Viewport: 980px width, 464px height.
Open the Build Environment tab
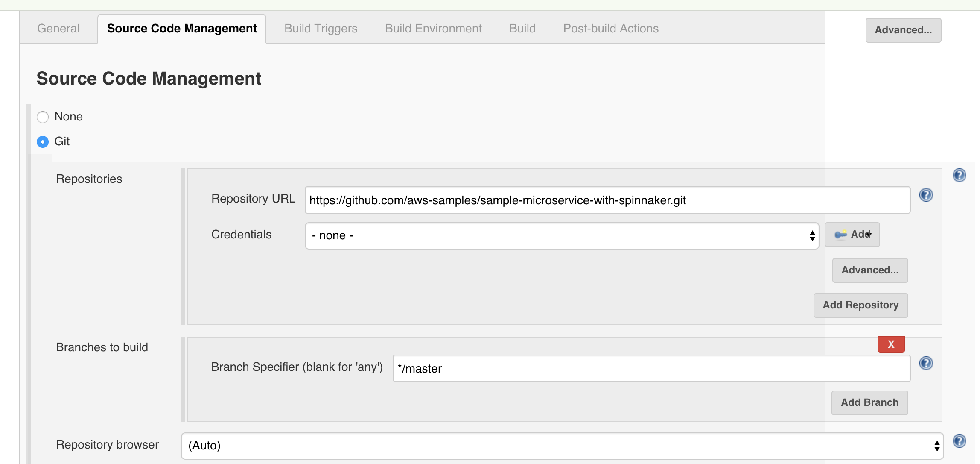433,29
